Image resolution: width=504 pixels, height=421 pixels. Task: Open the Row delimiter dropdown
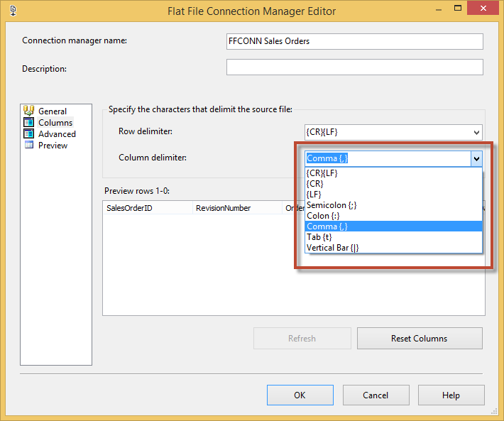[476, 132]
